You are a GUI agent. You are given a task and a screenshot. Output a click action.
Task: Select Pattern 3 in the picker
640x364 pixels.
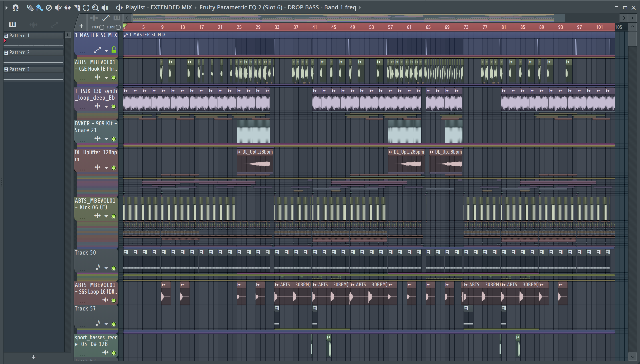[x=33, y=69]
